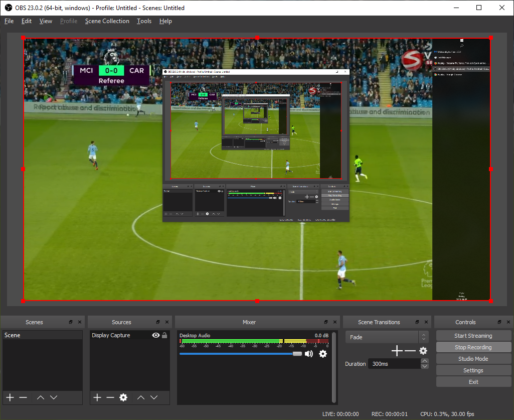
Task: Open the Fade transition dropdown
Action: (387, 337)
